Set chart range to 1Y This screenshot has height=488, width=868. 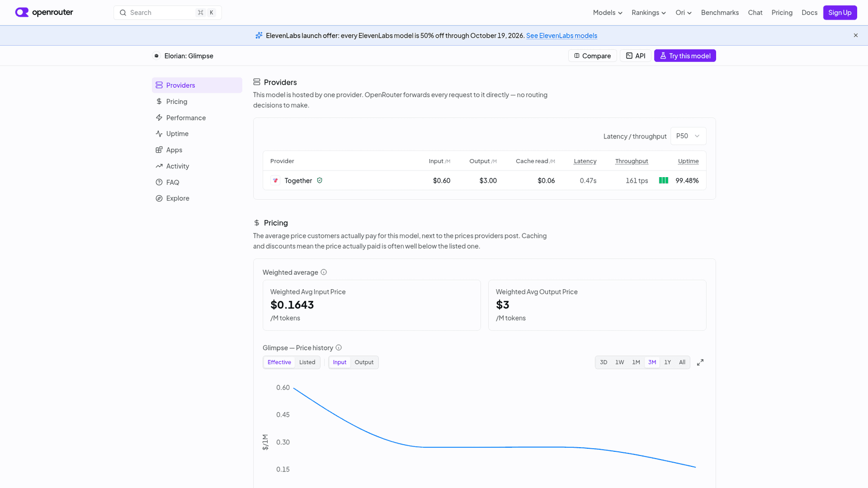pos(668,363)
